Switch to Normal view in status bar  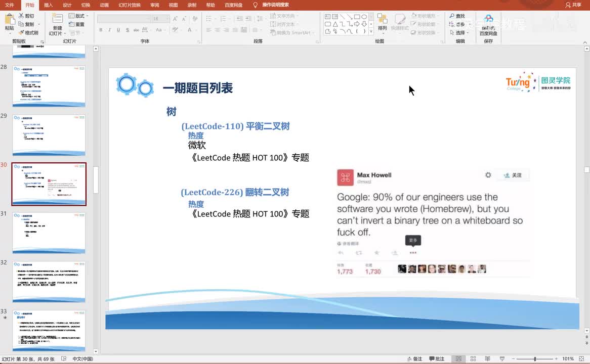458,359
